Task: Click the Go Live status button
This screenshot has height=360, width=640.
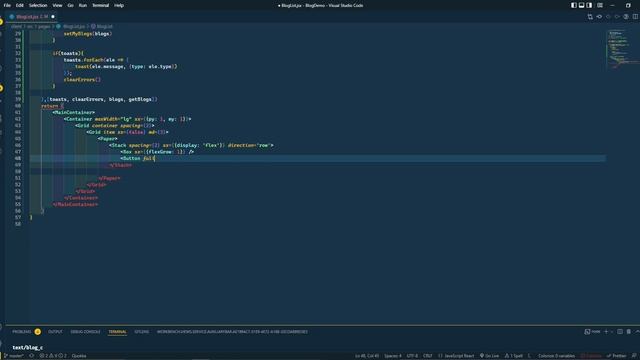Action: 489,356
